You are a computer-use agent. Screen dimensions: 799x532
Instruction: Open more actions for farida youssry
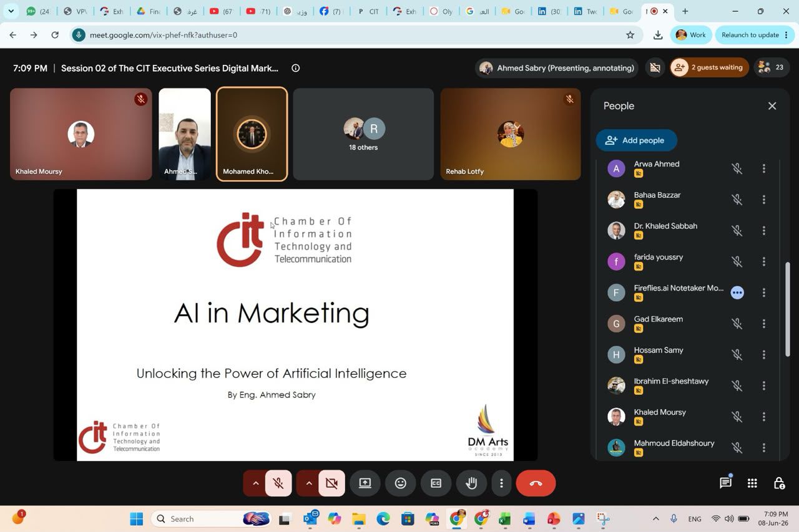(x=763, y=261)
